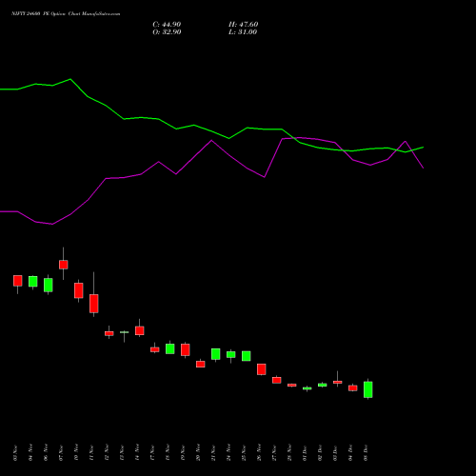Select the 02 Dec date label
476x476 pixels.
(x=320, y=453)
